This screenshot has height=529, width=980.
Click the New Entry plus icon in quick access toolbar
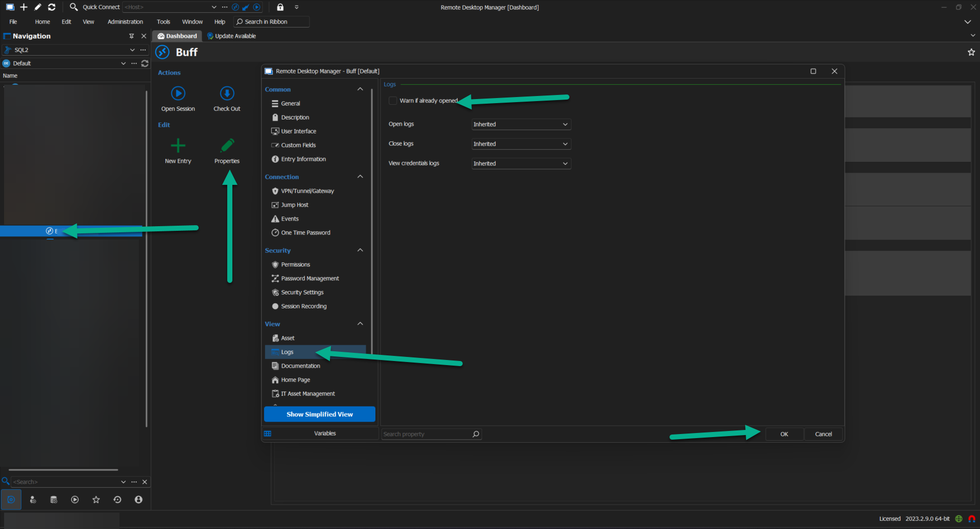[23, 7]
